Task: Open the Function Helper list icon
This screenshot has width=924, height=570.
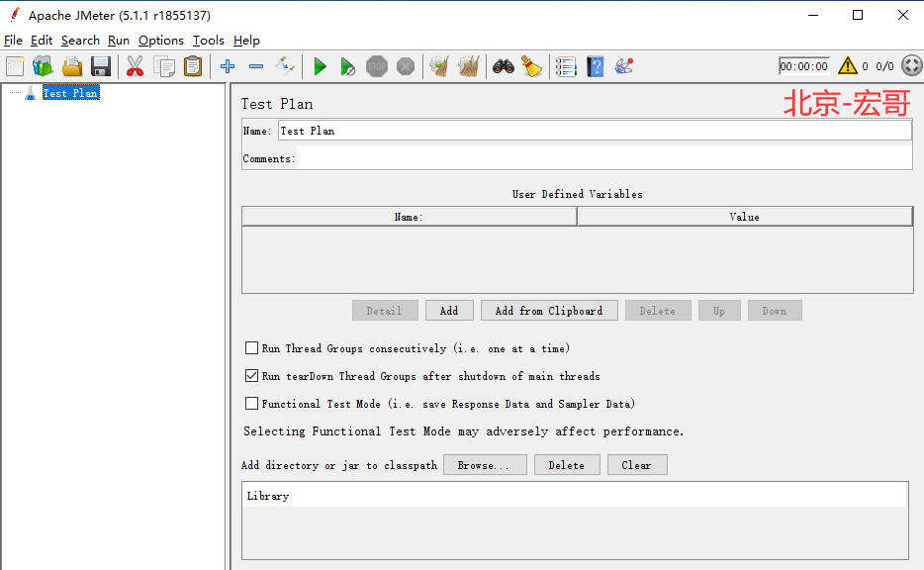Action: click(566, 66)
